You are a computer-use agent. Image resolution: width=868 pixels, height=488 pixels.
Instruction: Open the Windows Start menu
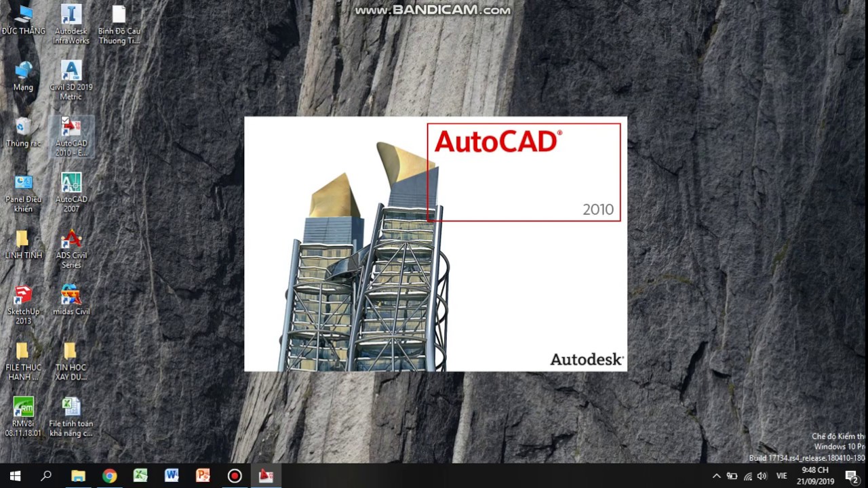coord(15,476)
